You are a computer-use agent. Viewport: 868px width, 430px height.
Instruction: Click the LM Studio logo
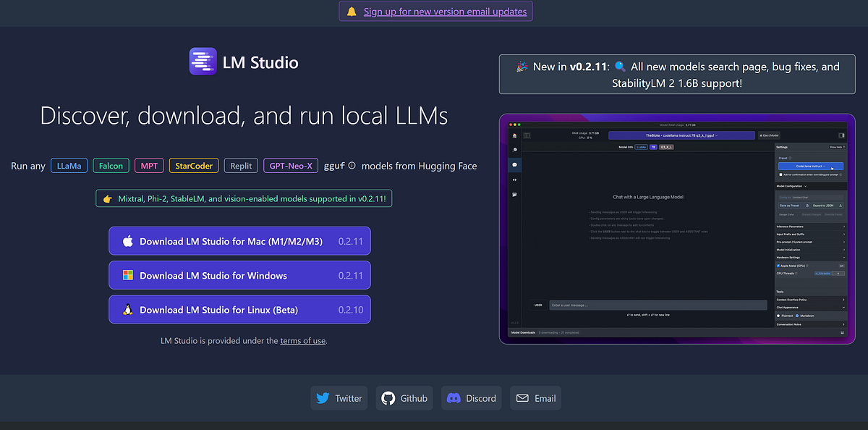(x=203, y=62)
